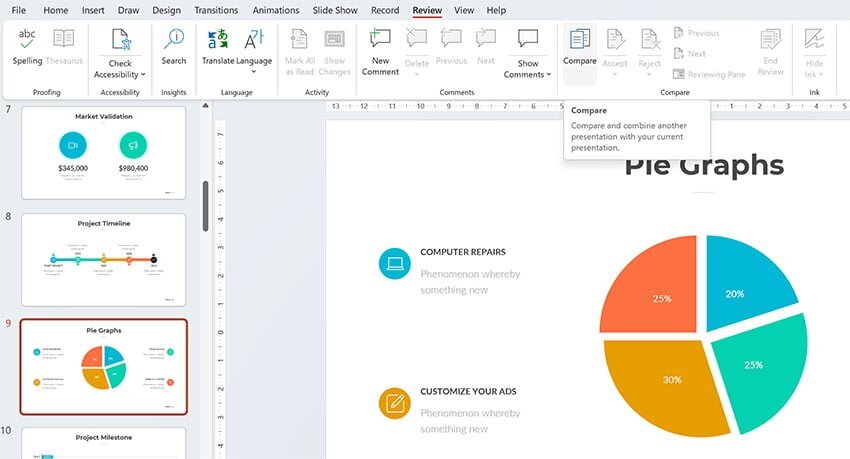Screen dimensions: 850x459
Task: Expand the Check Accessibility dropdown
Action: [x=121, y=74]
